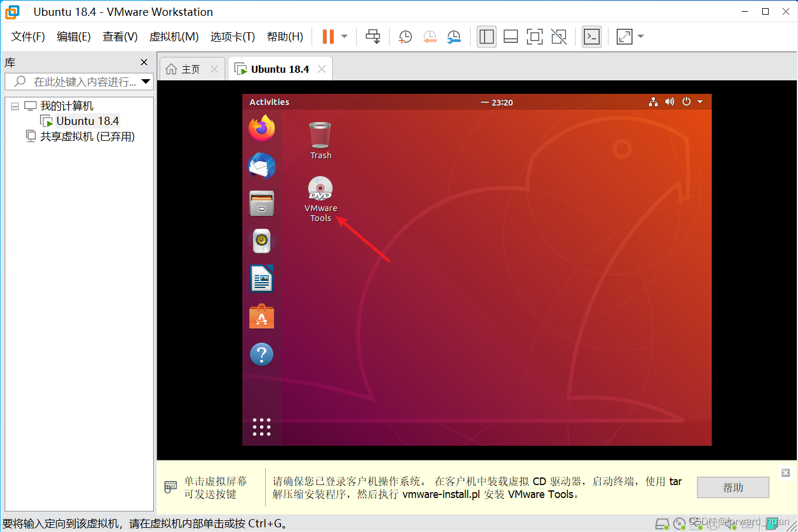Screen dimensions: 798x532
Task: Open the 编辑(E) menu
Action: 73,36
